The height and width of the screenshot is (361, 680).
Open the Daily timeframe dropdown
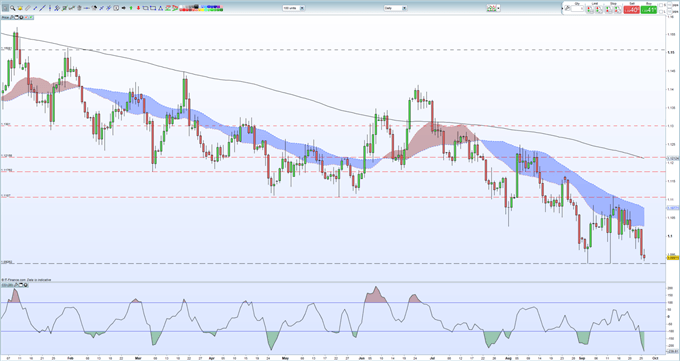coord(404,8)
